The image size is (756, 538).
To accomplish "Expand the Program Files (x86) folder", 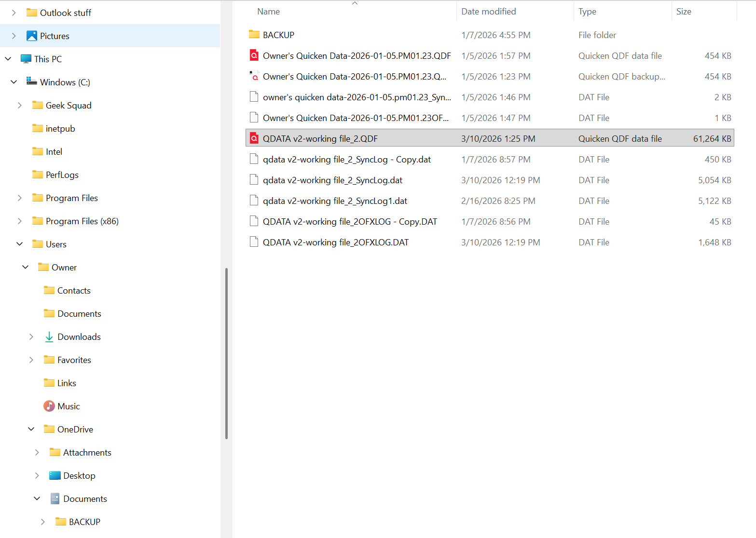I will click(19, 221).
